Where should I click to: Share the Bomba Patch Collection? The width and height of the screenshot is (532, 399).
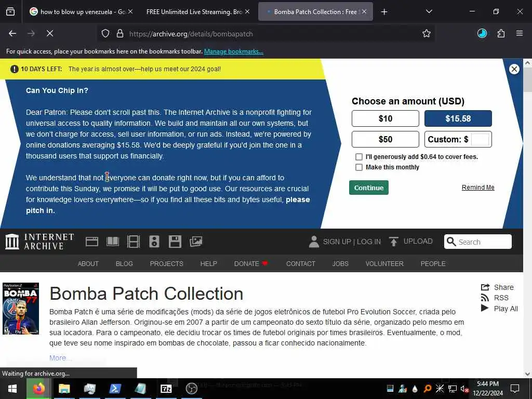[497, 287]
